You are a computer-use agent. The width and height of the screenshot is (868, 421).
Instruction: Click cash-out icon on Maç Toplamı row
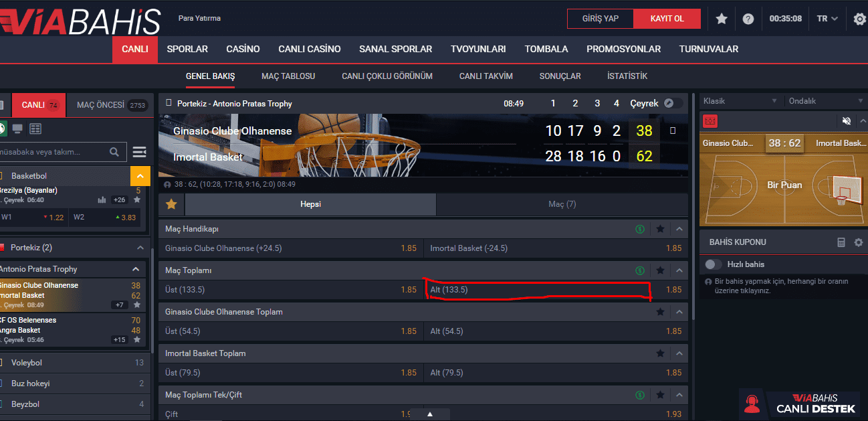click(640, 270)
